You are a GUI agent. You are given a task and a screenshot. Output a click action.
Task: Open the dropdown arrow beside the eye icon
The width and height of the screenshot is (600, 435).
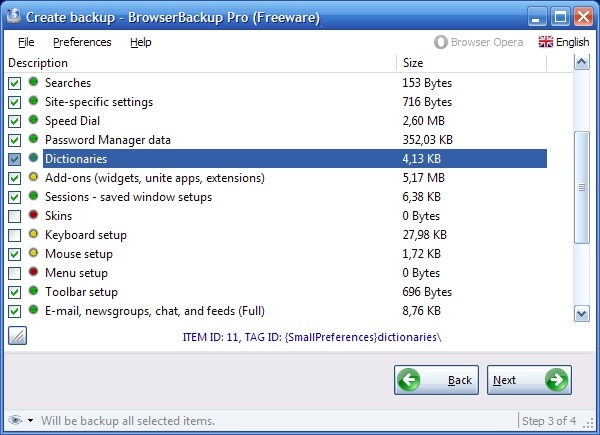tap(30, 420)
